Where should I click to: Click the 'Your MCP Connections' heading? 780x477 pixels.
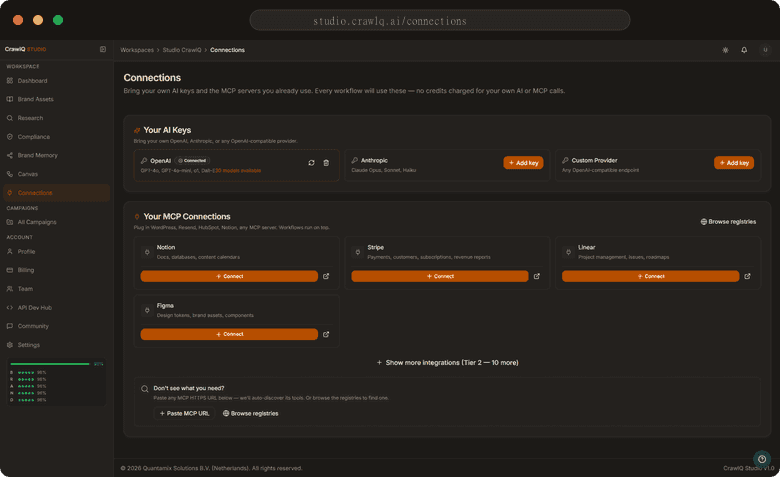point(187,216)
